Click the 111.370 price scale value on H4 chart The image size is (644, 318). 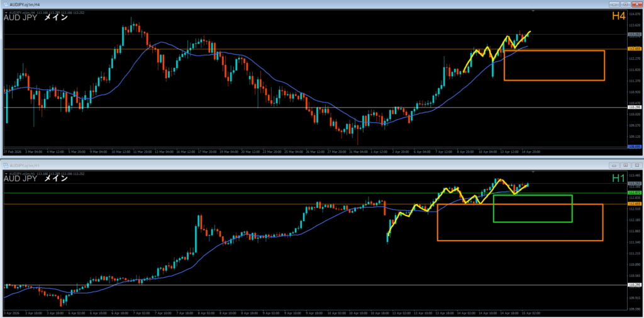click(x=634, y=81)
